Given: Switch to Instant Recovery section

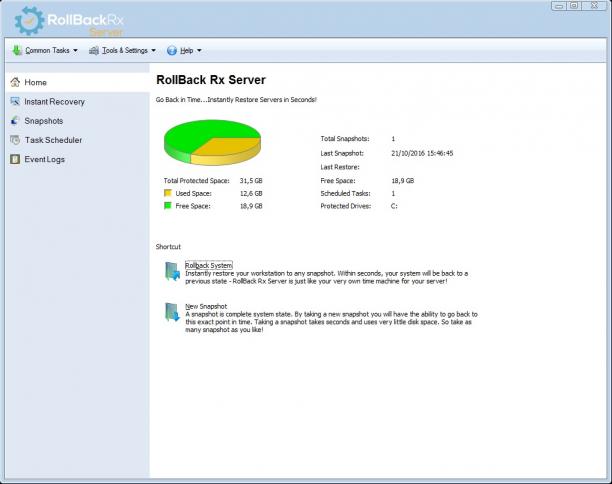Looking at the screenshot, I should tap(78, 101).
